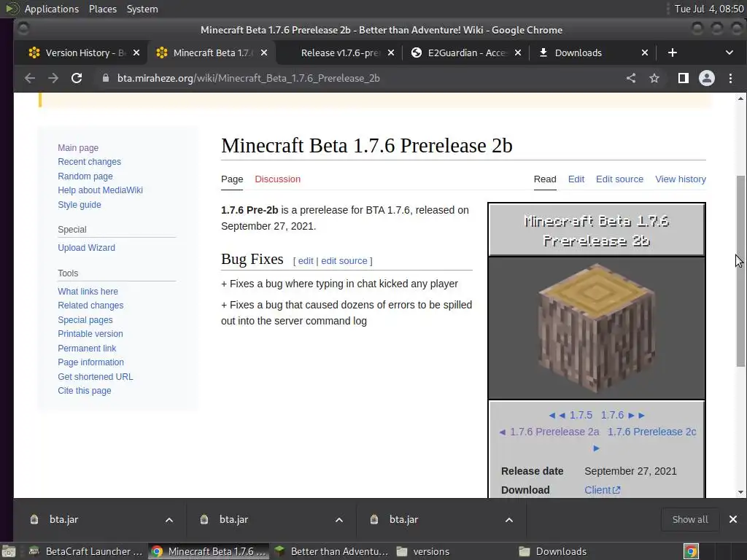Screen dimensions: 747x560
Task: Open Places menu in top panel
Action: (102, 9)
